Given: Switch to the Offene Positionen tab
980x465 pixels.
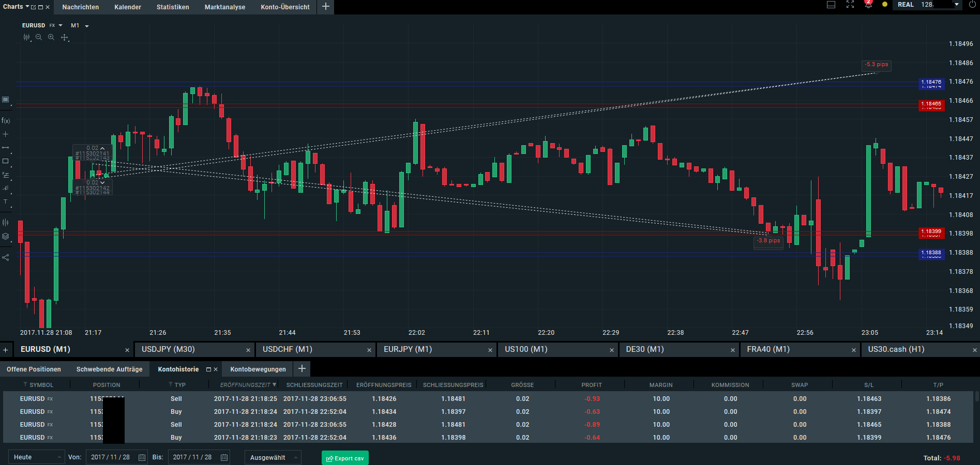Looking at the screenshot, I should [x=34, y=369].
